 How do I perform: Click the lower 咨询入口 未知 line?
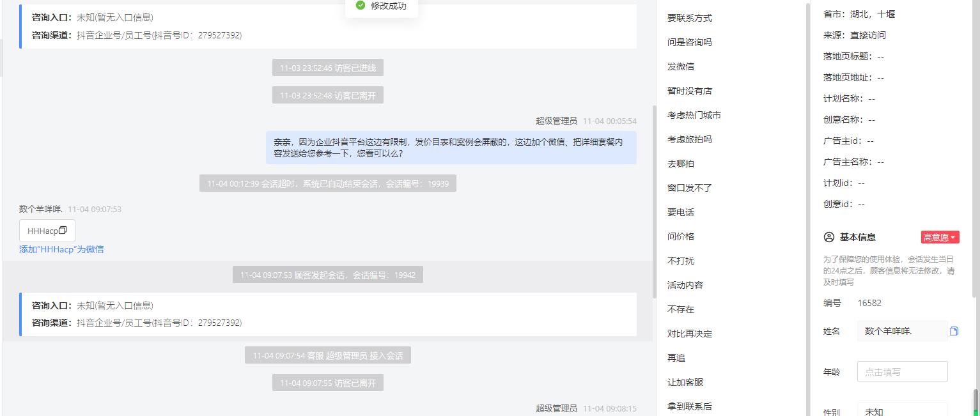click(x=93, y=305)
